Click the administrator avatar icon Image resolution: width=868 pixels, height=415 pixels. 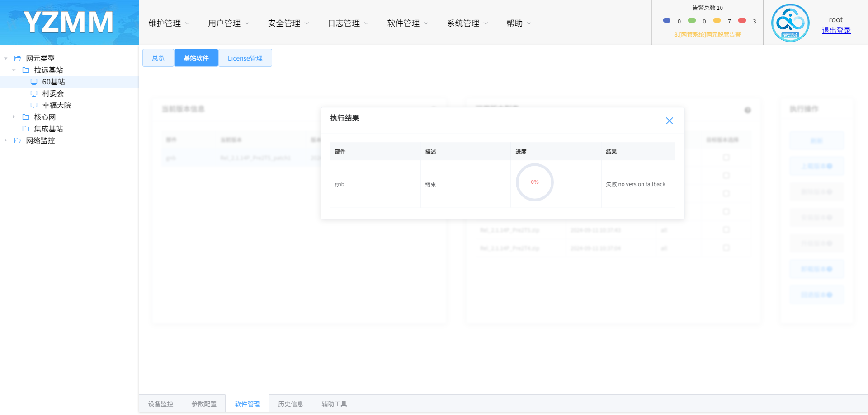coord(790,23)
